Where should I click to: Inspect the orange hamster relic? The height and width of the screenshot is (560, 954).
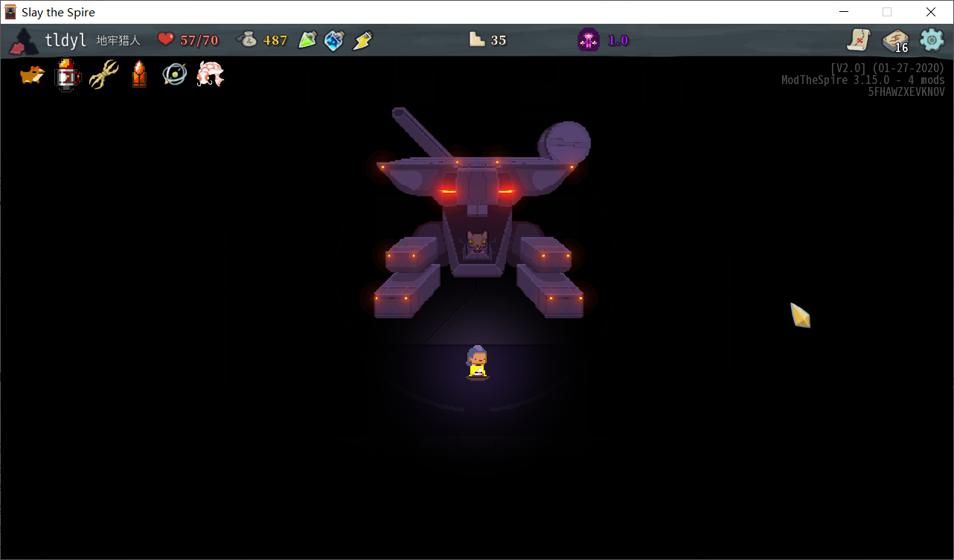pyautogui.click(x=32, y=74)
